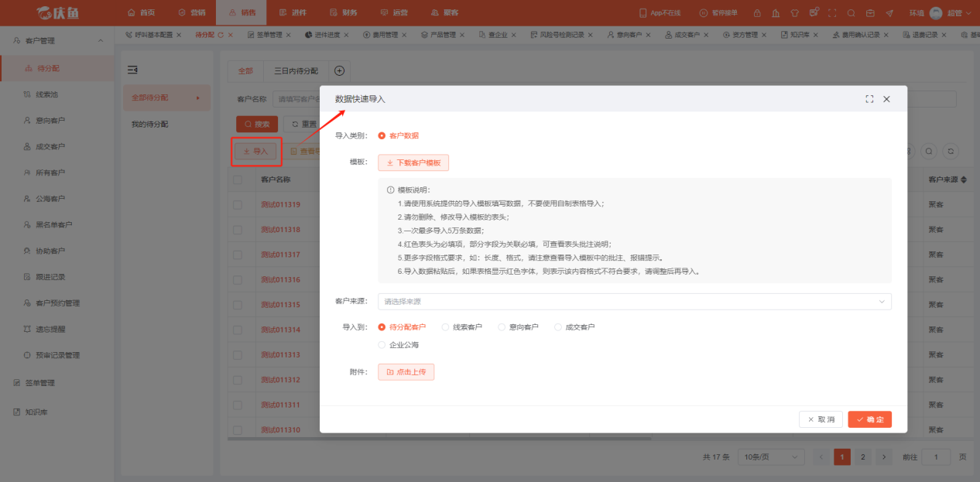Switch to the 知识库 page tab
This screenshot has height=482, width=980.
[799, 36]
